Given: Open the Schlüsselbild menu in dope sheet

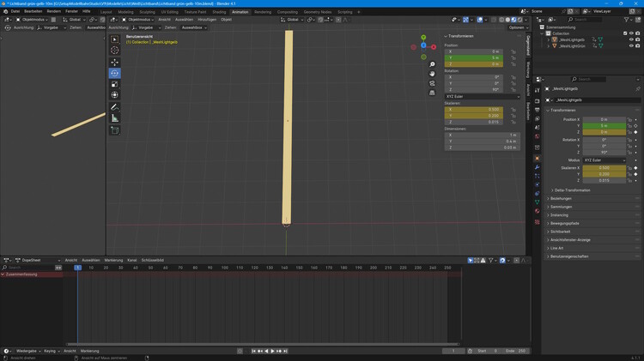Looking at the screenshot, I should (152, 261).
